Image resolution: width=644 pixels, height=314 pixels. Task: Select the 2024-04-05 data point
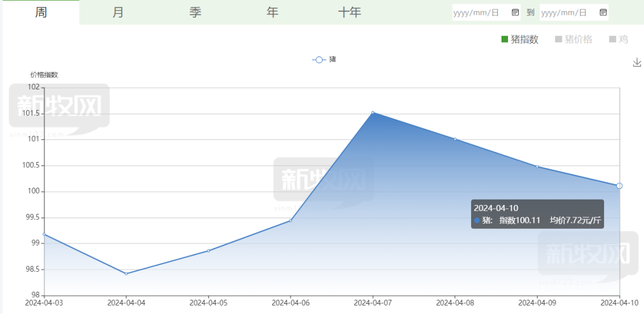coord(209,251)
